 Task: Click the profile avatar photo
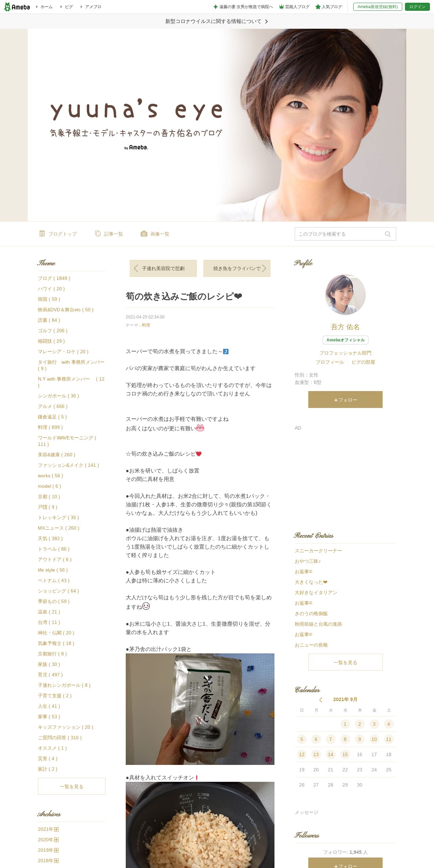[345, 294]
